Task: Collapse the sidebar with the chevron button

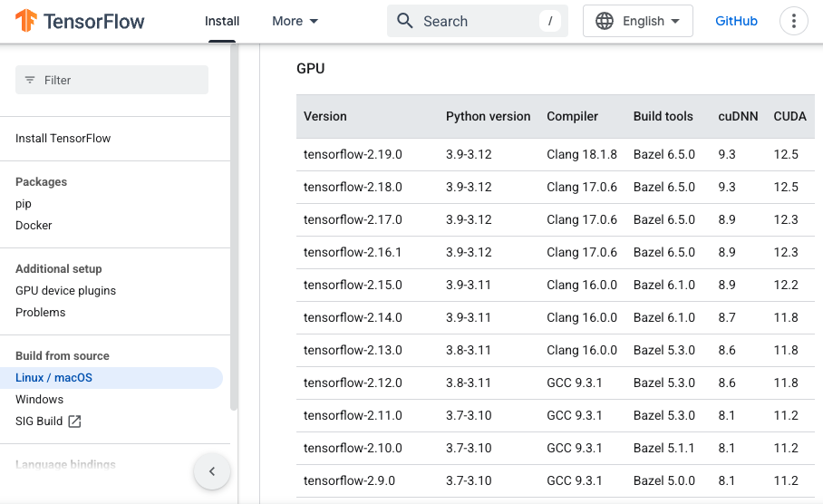Action: [x=212, y=471]
